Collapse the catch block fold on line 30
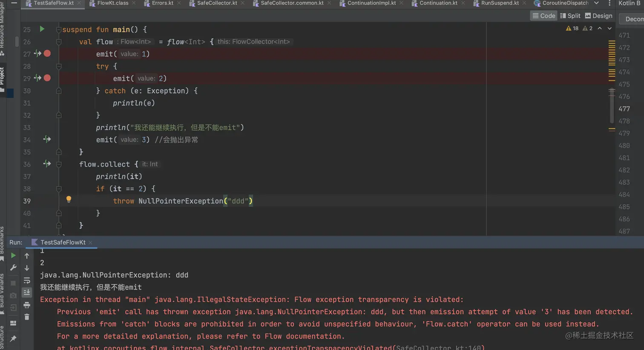Image resolution: width=644 pixels, height=350 pixels. tap(59, 91)
